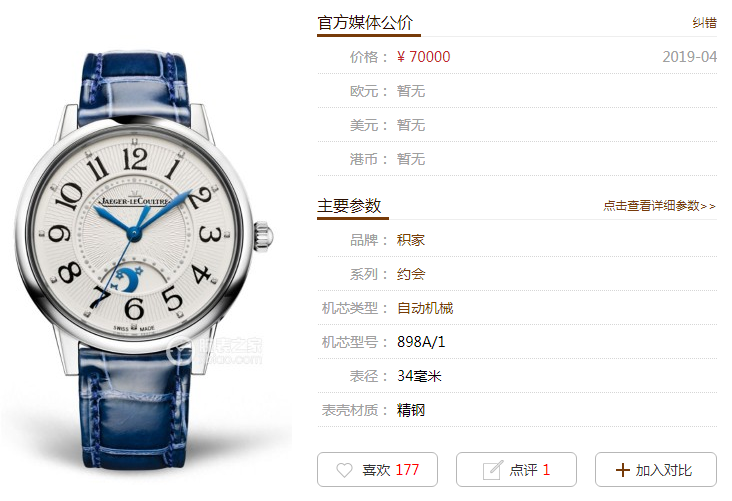
Task: Open 点击查看详细参数 detailed parameters link
Action: pos(659,205)
